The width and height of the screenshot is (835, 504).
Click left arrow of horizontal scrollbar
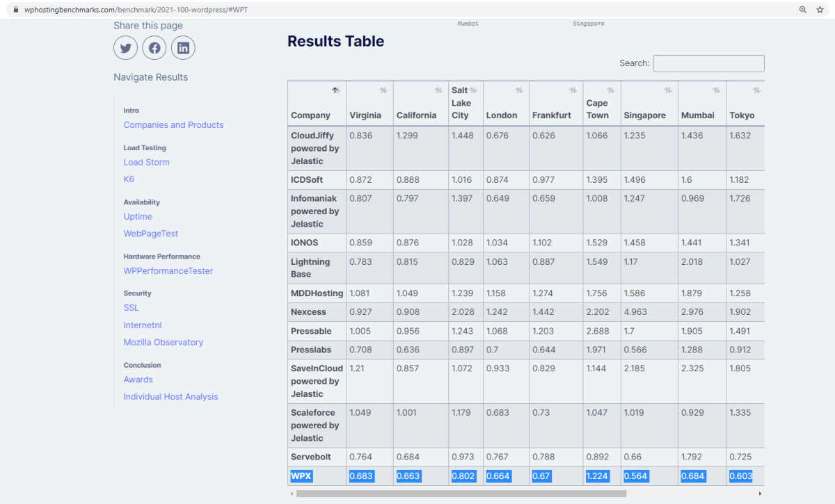click(x=291, y=494)
